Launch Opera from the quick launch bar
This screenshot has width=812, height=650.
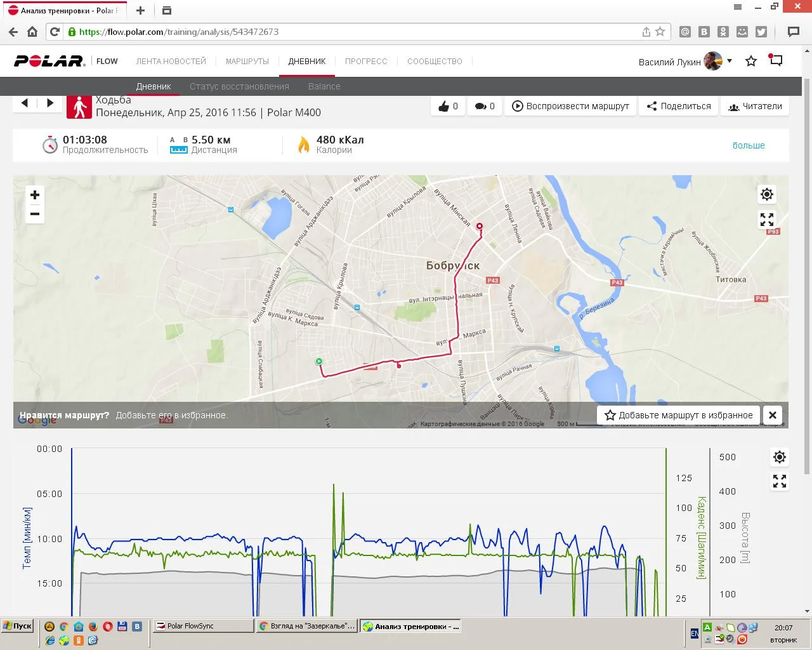107,627
